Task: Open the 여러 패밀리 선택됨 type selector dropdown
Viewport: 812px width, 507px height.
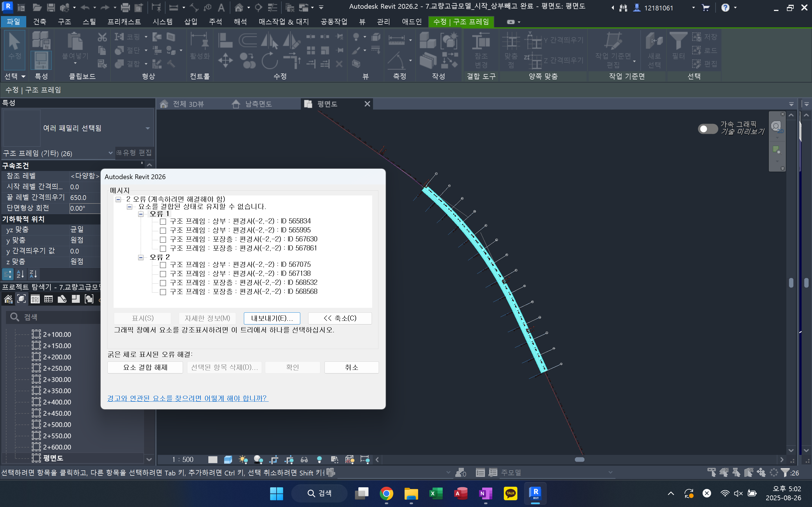Action: tap(148, 128)
